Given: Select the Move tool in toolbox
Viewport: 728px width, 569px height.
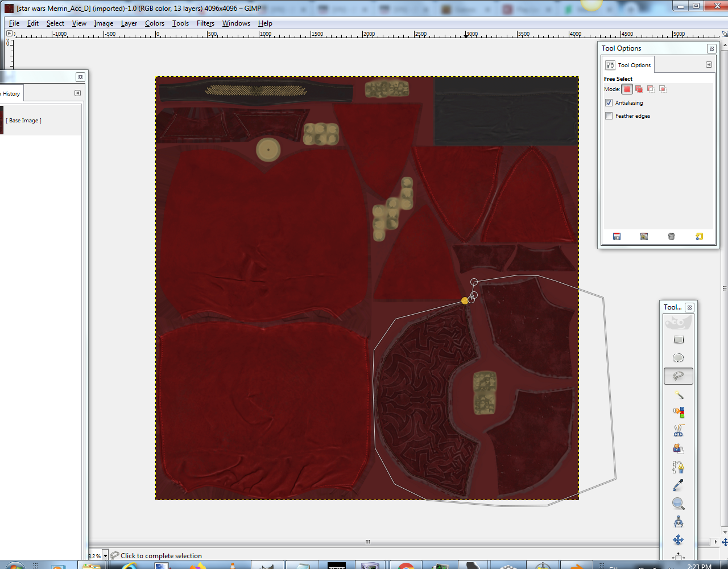Looking at the screenshot, I should tap(679, 540).
